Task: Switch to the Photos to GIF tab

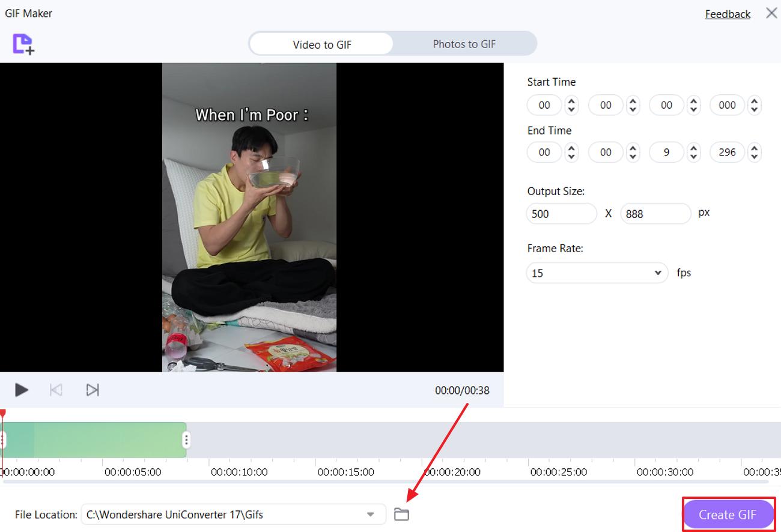Action: pos(464,44)
